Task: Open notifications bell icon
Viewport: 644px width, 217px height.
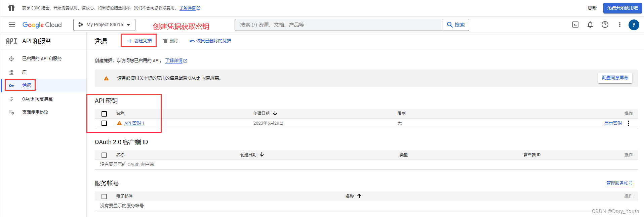Action: tap(590, 25)
